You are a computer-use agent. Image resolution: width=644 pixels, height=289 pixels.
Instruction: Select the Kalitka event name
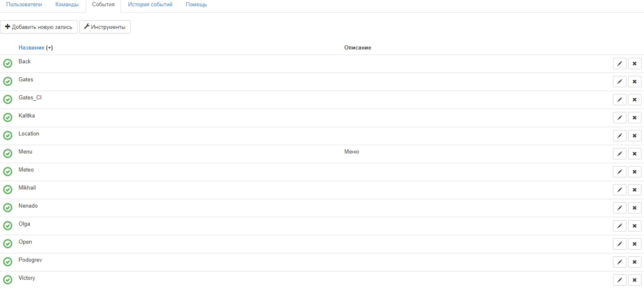[27, 115]
